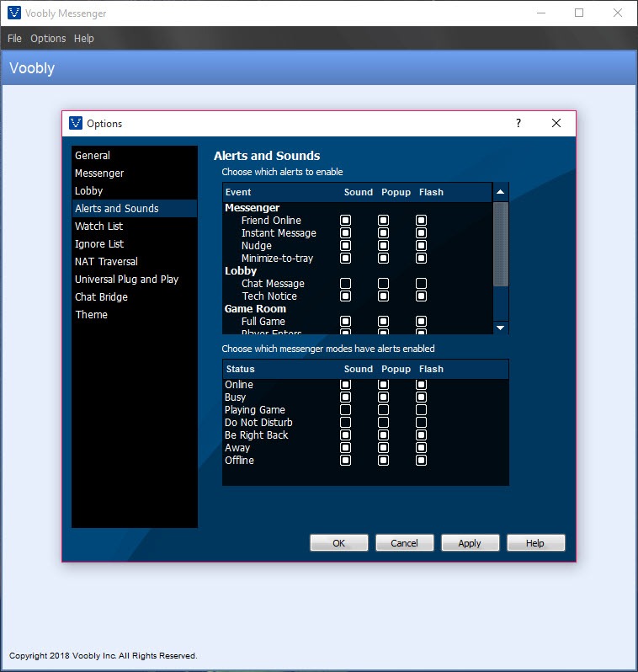This screenshot has width=638, height=672.
Task: Enable Popup alert for Chat Message
Action: (x=384, y=283)
